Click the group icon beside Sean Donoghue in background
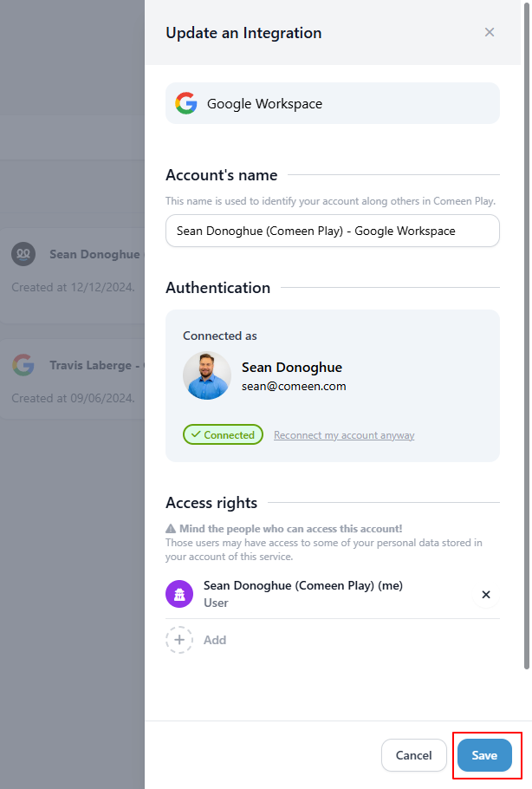Screen dimensions: 532x789 [23, 254]
